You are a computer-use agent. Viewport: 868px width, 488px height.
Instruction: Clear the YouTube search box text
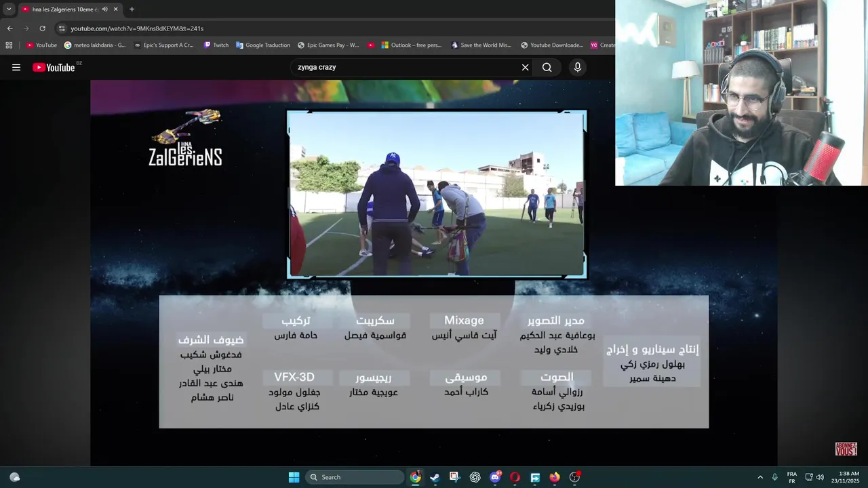pos(525,67)
